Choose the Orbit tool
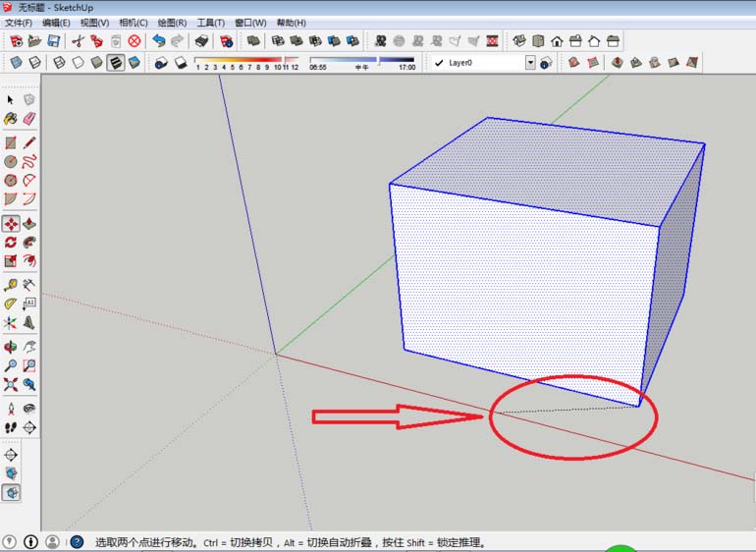Image resolution: width=756 pixels, height=552 pixels. click(11, 347)
